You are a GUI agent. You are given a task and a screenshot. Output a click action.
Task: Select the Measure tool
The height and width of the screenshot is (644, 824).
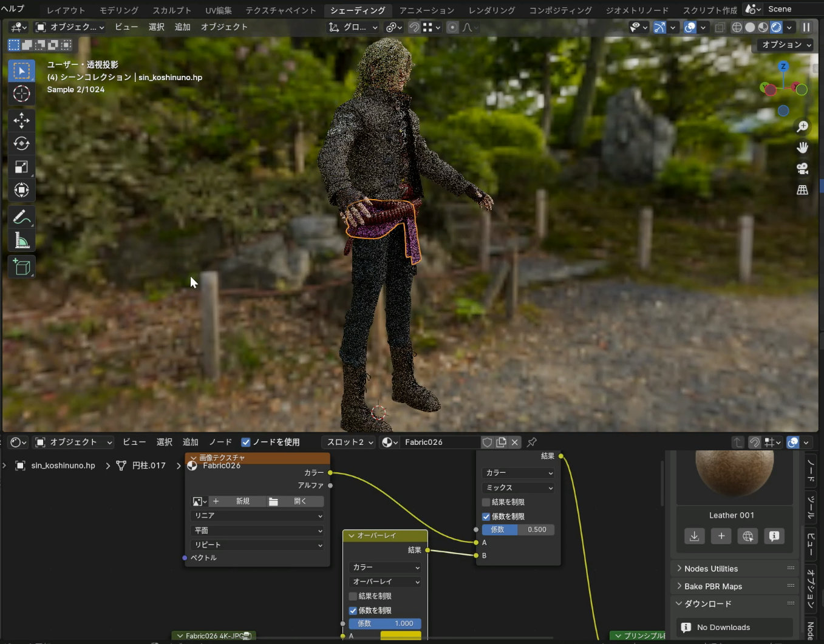(x=21, y=241)
